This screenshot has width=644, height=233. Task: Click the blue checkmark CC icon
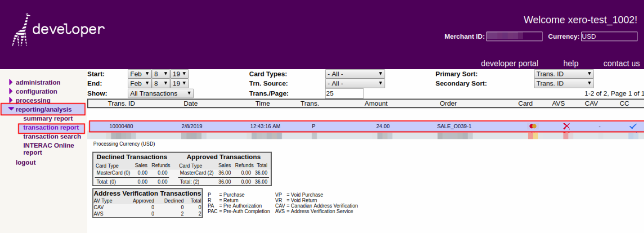click(x=633, y=126)
